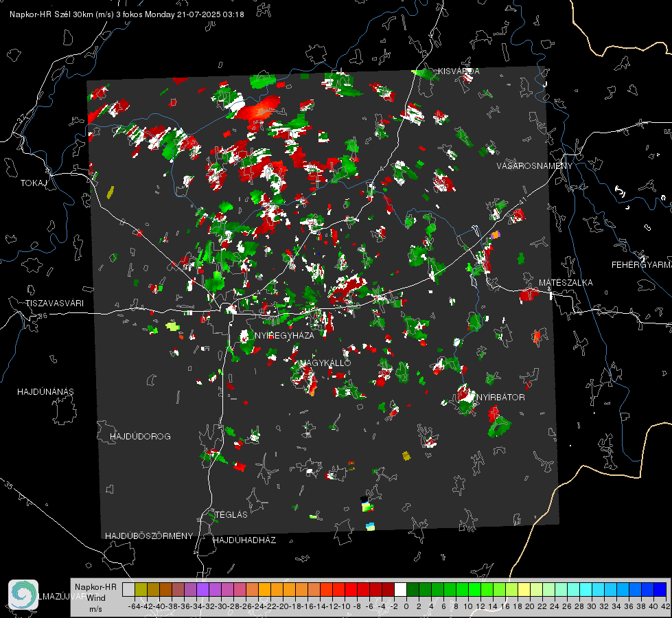Click the swirl logo icon at bottom-left
Screen dimensions: 672x618
23,595
